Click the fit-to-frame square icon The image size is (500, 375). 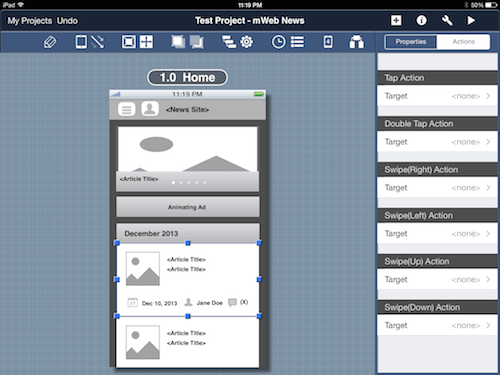pyautogui.click(x=129, y=42)
